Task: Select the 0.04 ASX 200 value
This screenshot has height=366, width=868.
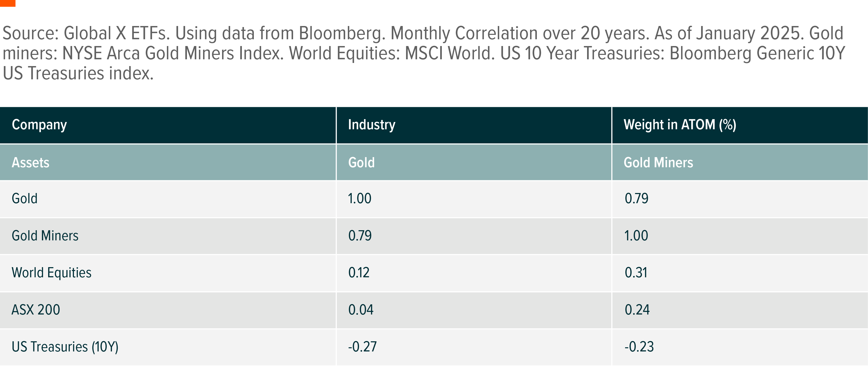Action: [361, 310]
